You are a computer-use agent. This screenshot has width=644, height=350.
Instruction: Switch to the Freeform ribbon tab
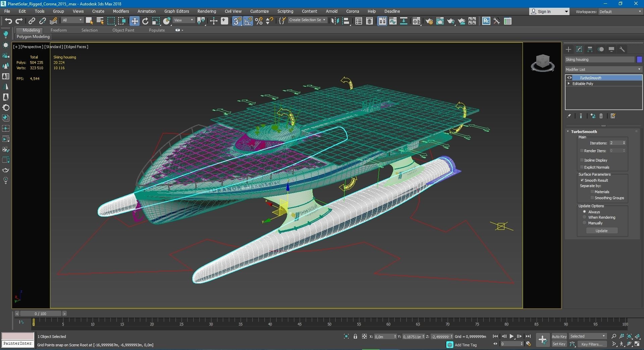(59, 30)
